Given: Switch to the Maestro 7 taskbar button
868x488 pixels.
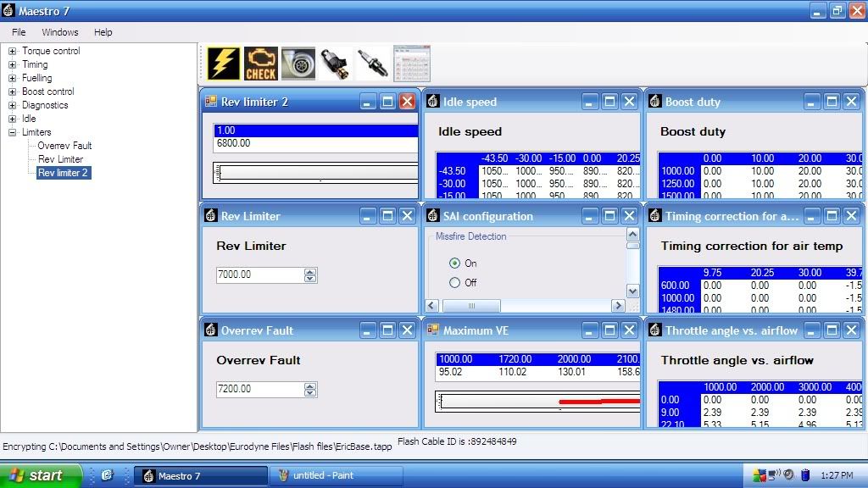Looking at the screenshot, I should coord(201,476).
